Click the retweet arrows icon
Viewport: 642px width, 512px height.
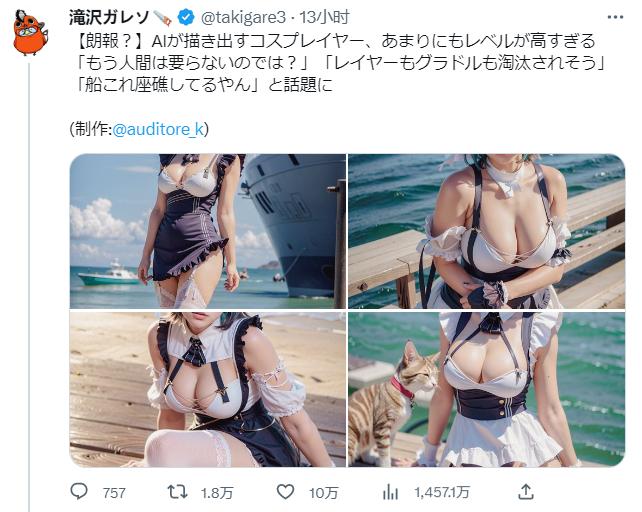[178, 492]
